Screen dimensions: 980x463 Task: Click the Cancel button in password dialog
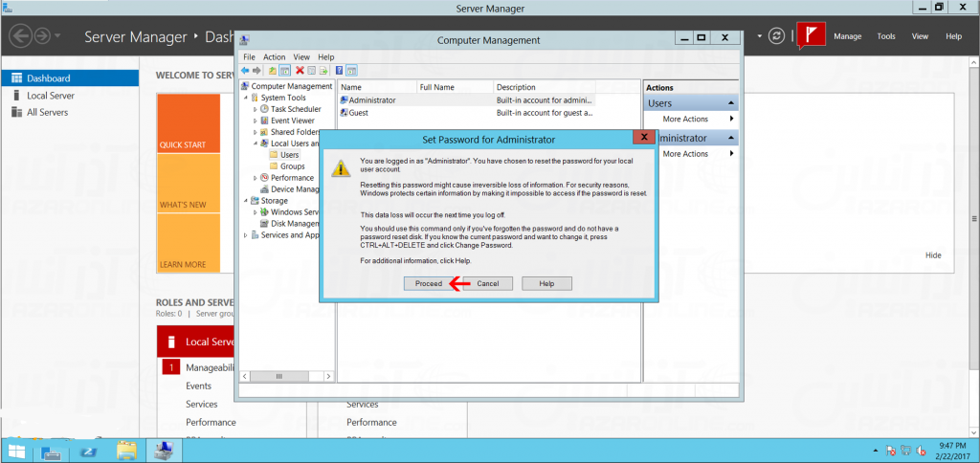[487, 284]
